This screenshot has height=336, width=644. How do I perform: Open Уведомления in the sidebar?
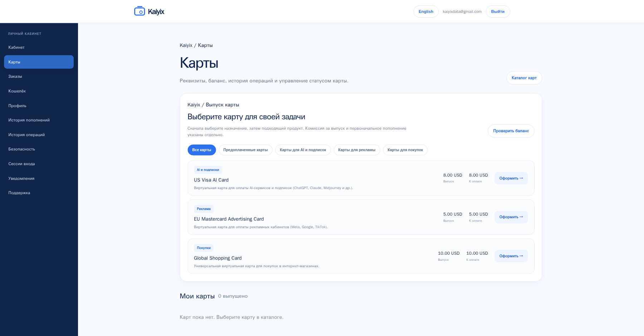pyautogui.click(x=39, y=178)
